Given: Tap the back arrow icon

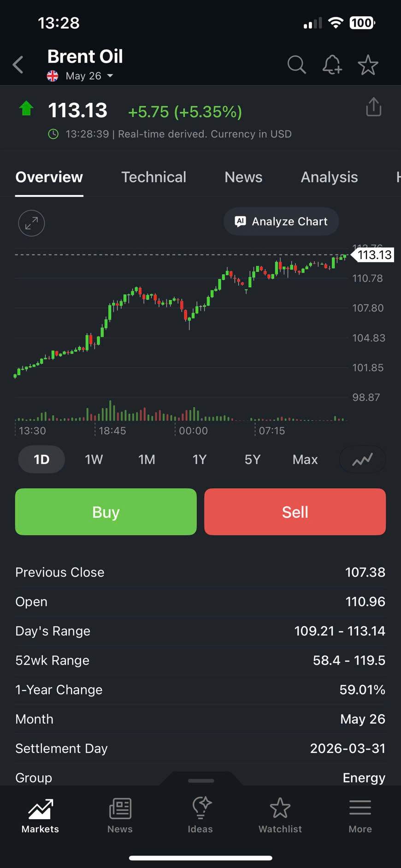Looking at the screenshot, I should [18, 65].
